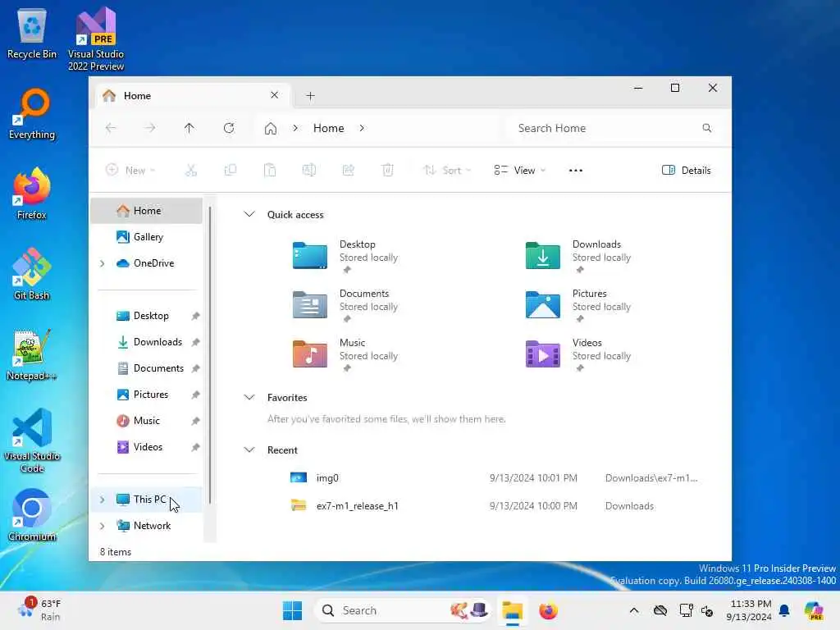Click the search magnifier in Search Home

click(x=707, y=128)
